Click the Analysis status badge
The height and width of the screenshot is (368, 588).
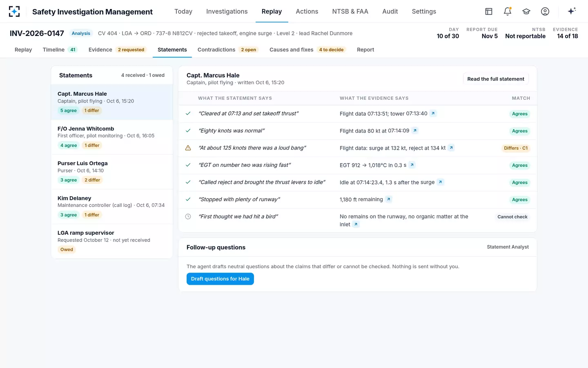point(81,34)
